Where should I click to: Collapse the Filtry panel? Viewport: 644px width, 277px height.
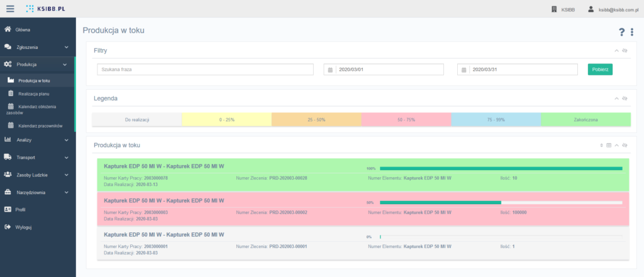tap(617, 50)
